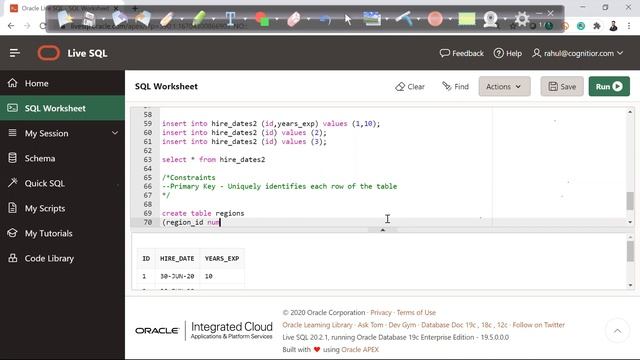The width and height of the screenshot is (640, 360).
Task: Click the YEARS_EXP column header
Action: [222, 258]
